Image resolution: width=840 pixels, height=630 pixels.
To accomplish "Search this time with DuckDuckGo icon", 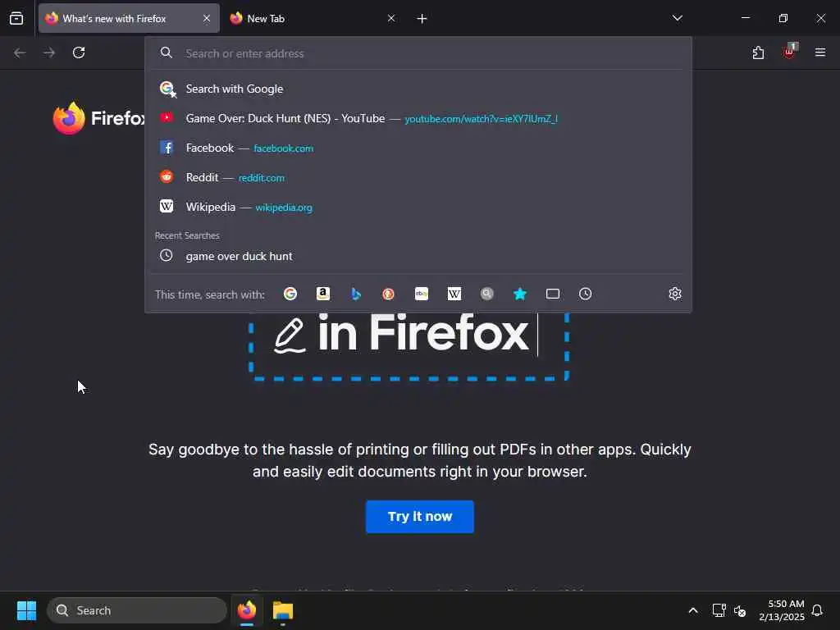I will coord(388,294).
